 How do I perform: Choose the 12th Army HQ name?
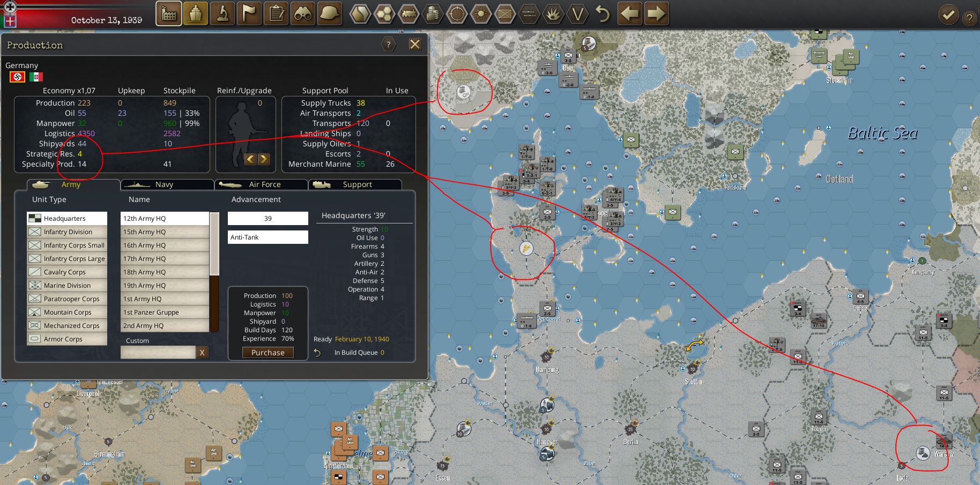pos(165,218)
